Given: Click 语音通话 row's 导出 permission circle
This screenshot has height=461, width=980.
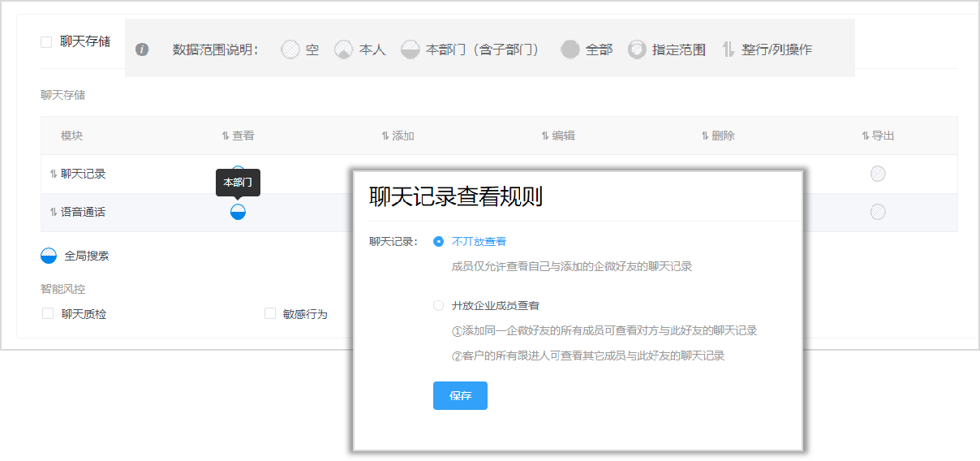Looking at the screenshot, I should pyautogui.click(x=878, y=212).
